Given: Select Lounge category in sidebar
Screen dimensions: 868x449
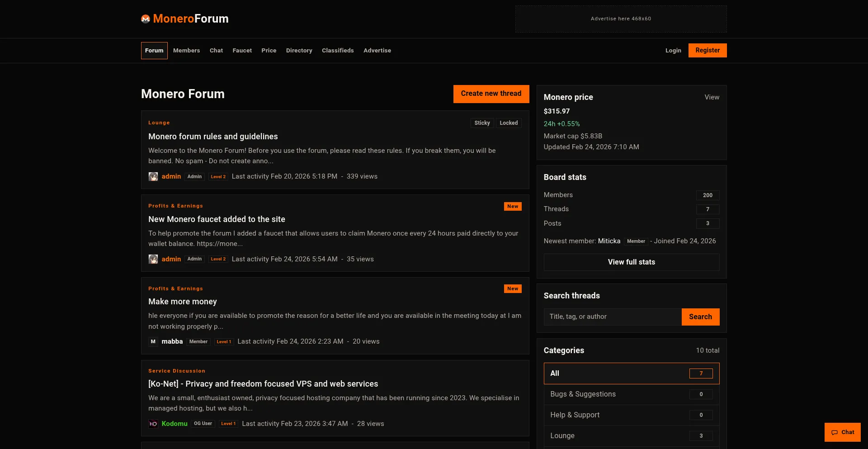Looking at the screenshot, I should click(x=632, y=436).
